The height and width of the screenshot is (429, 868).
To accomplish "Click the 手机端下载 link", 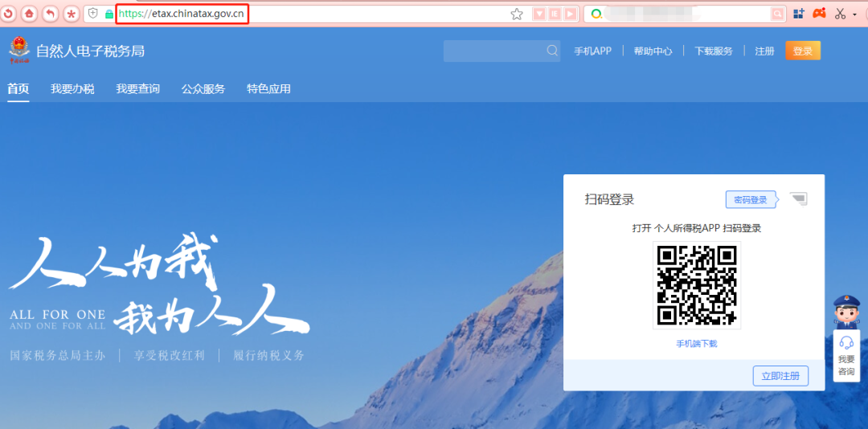I will [696, 344].
